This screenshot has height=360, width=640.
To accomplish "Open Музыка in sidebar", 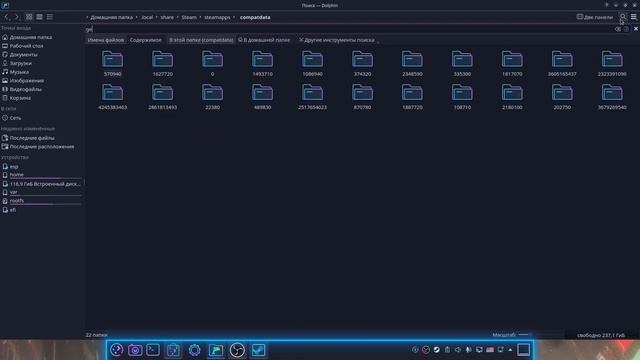I will pos(41,72).
